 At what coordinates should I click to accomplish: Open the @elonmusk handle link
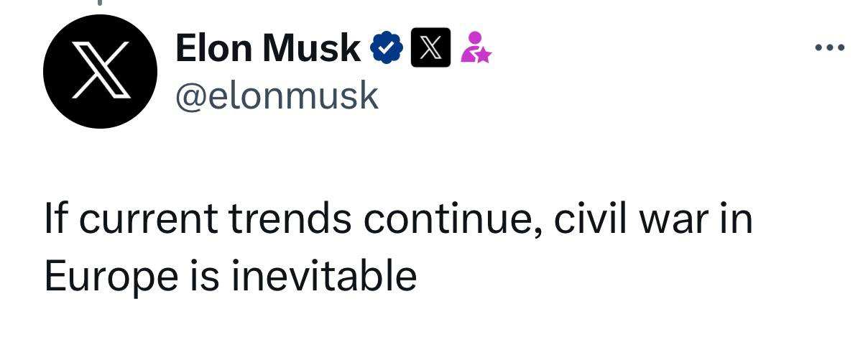tap(276, 95)
